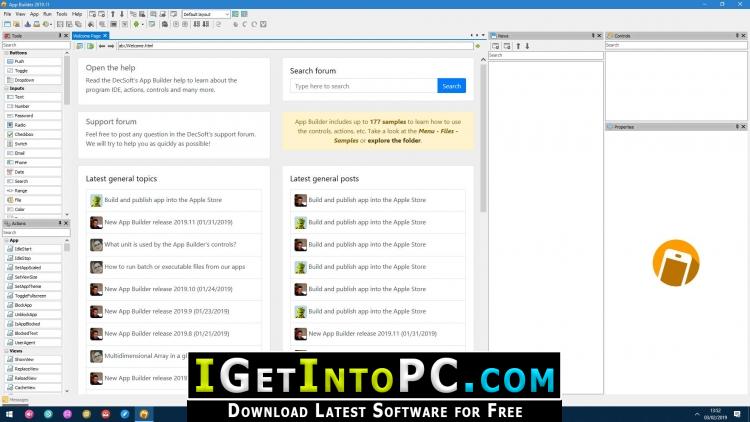Click the Tools panel search field
Image resolution: width=750 pixels, height=422 pixels.
(x=36, y=45)
